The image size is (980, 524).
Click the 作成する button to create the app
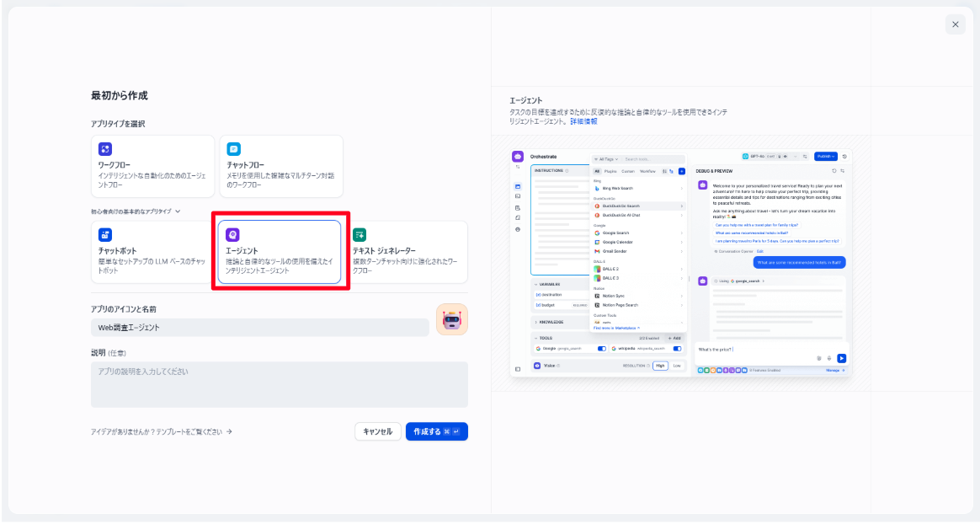tap(436, 430)
